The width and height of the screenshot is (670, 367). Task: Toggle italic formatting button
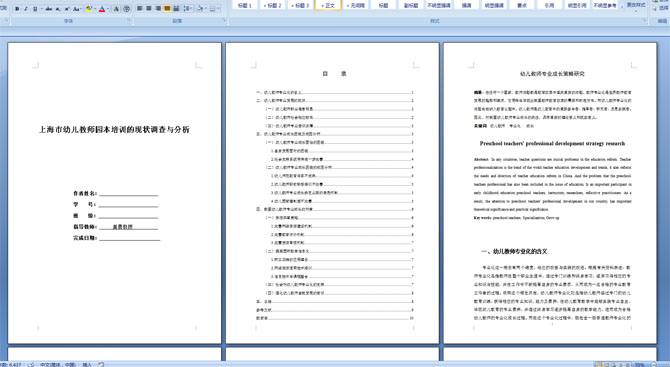click(x=26, y=9)
